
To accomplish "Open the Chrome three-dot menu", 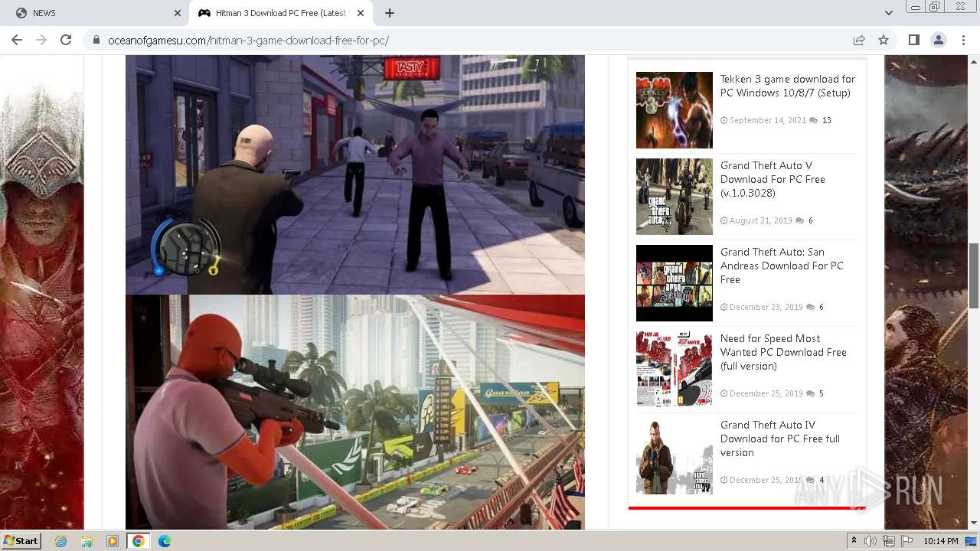I will (x=962, y=40).
